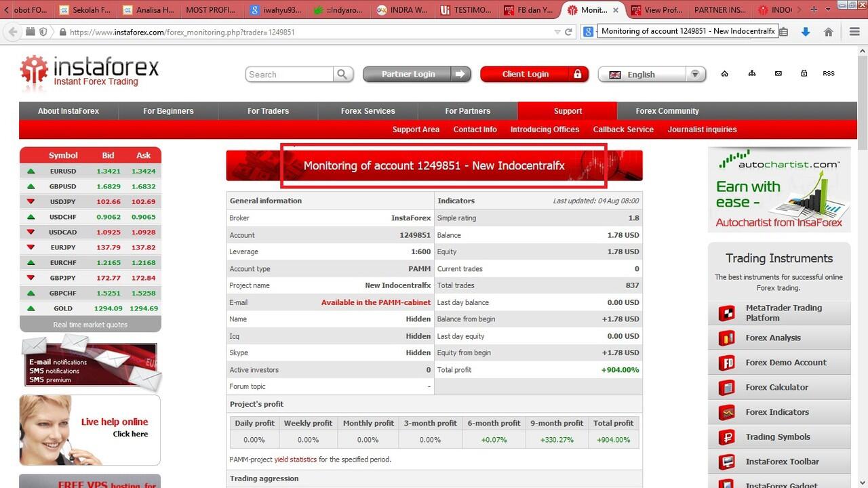Click the EURUSD green up arrow

[31, 171]
